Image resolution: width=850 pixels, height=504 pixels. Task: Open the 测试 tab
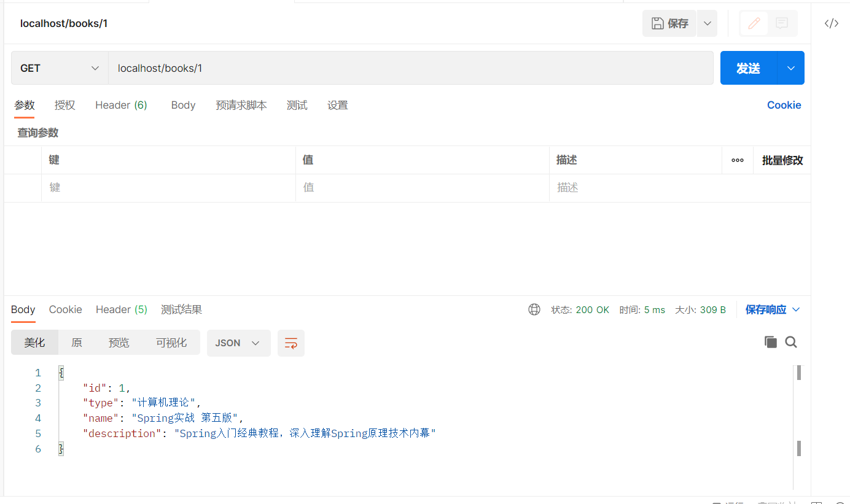(x=297, y=105)
